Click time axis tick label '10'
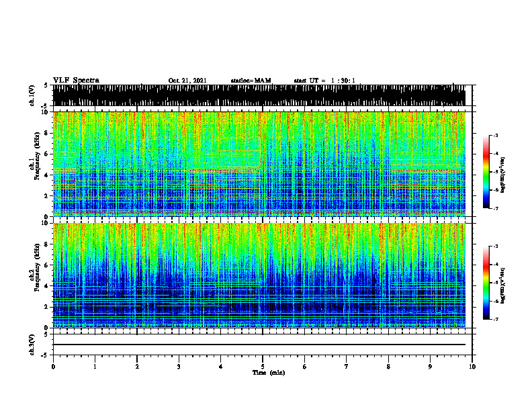532x411 pixels. pos(472,367)
